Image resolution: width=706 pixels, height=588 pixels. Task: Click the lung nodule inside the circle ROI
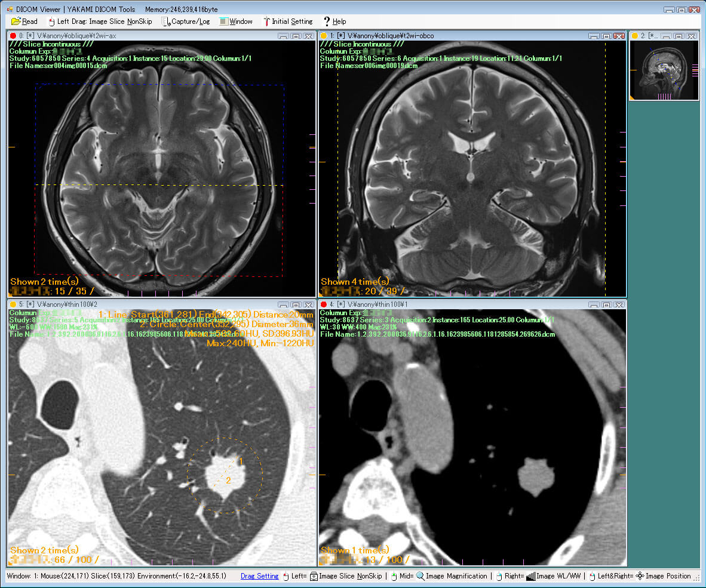coord(222,473)
